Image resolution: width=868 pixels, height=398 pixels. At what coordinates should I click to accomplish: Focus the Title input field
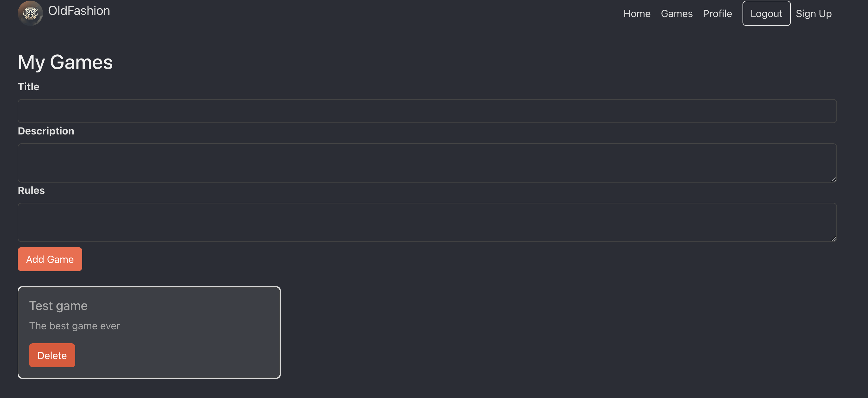tap(427, 111)
